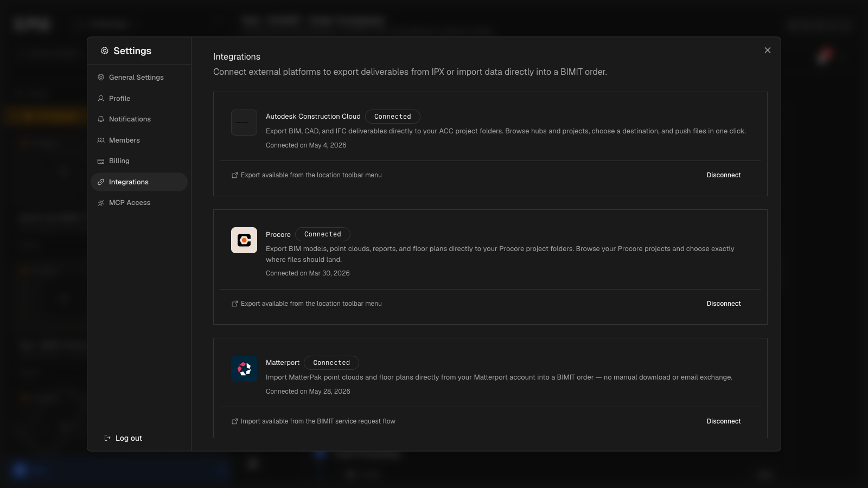Click the Settings gear icon in header
The height and width of the screenshot is (488, 868).
[x=105, y=51]
